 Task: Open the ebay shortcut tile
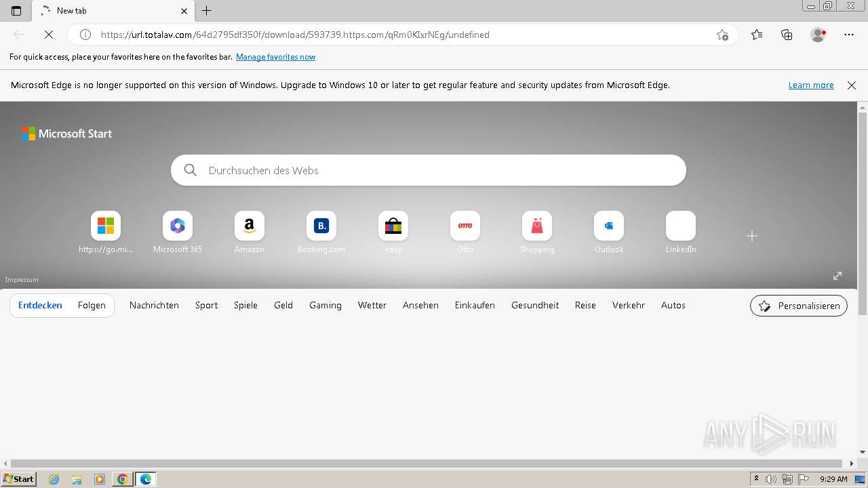393,232
